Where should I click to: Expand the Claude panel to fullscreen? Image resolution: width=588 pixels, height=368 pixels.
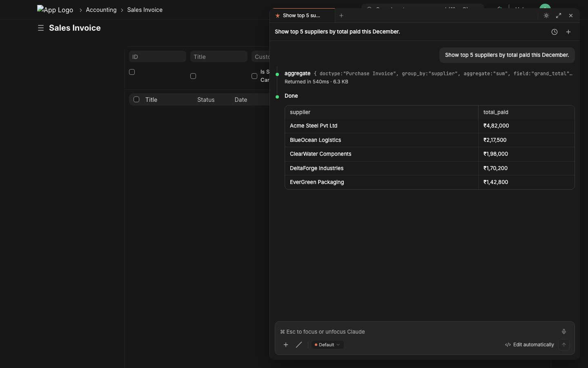[559, 16]
